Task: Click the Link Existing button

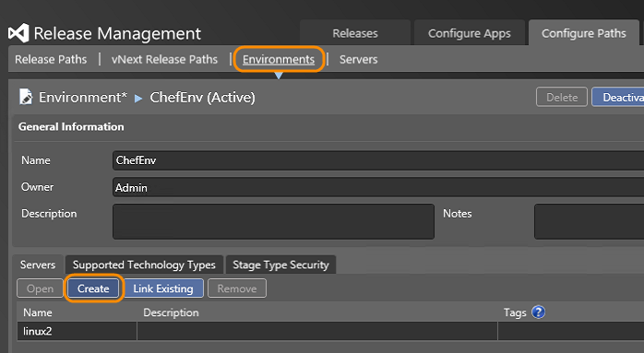Action: pyautogui.click(x=163, y=288)
